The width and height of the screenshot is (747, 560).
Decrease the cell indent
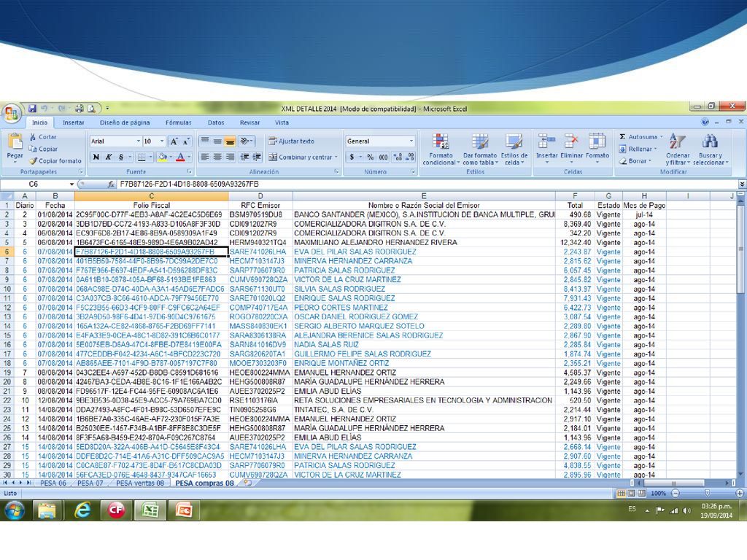(244, 157)
